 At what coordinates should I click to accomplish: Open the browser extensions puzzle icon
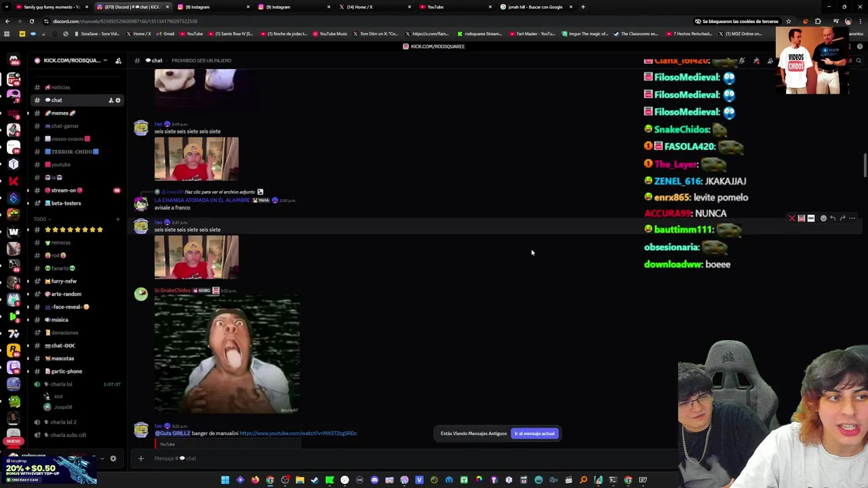point(818,21)
